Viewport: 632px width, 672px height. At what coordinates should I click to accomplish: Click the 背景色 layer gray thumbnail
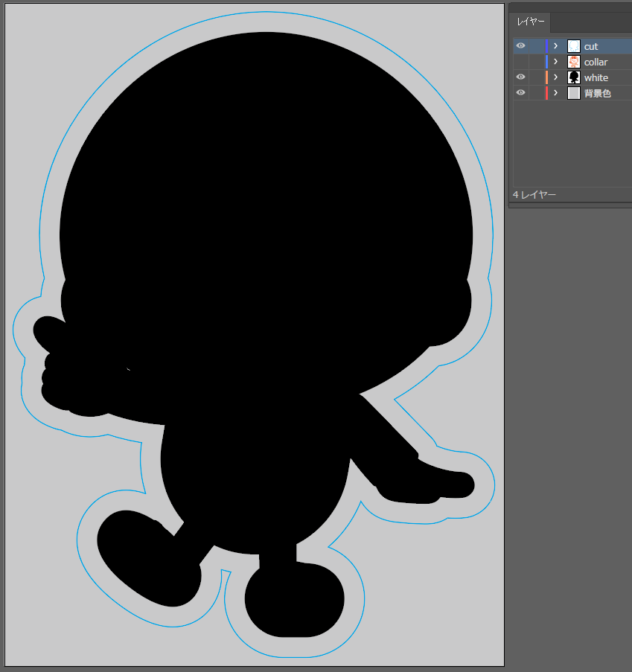(x=573, y=93)
